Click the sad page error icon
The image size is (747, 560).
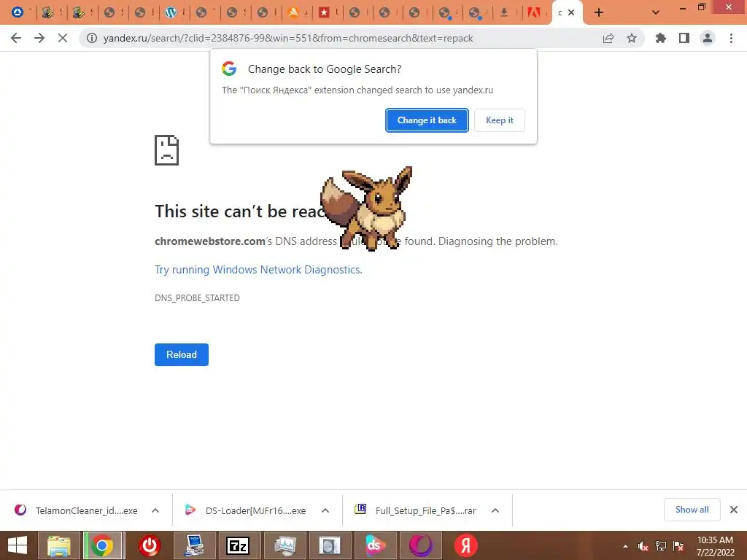pyautogui.click(x=167, y=150)
